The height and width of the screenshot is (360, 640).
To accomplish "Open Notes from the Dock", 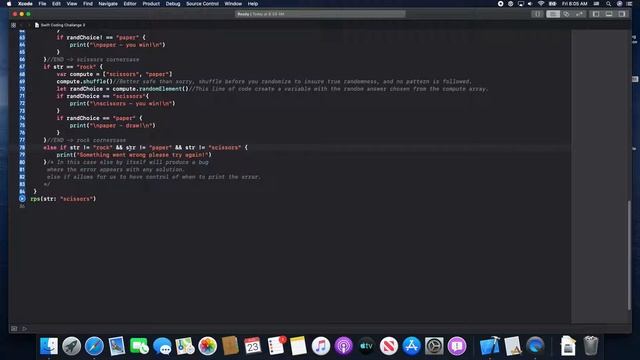I will tap(298, 346).
